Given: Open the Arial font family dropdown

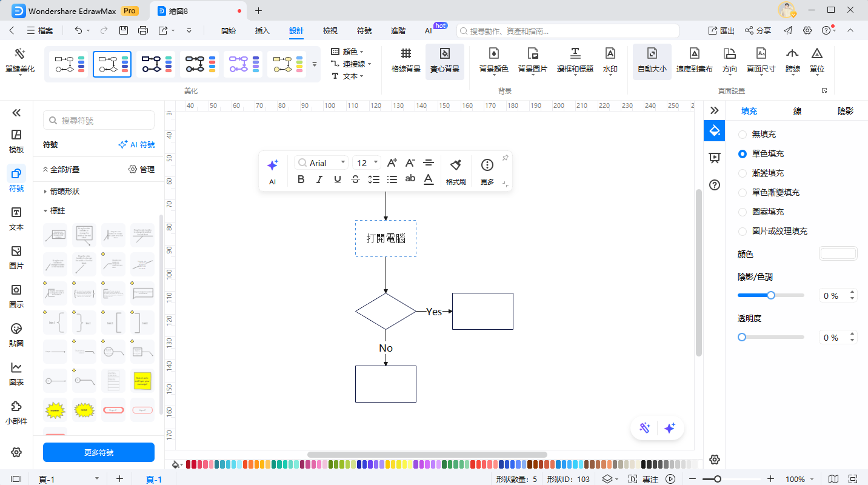Looking at the screenshot, I should (321, 162).
